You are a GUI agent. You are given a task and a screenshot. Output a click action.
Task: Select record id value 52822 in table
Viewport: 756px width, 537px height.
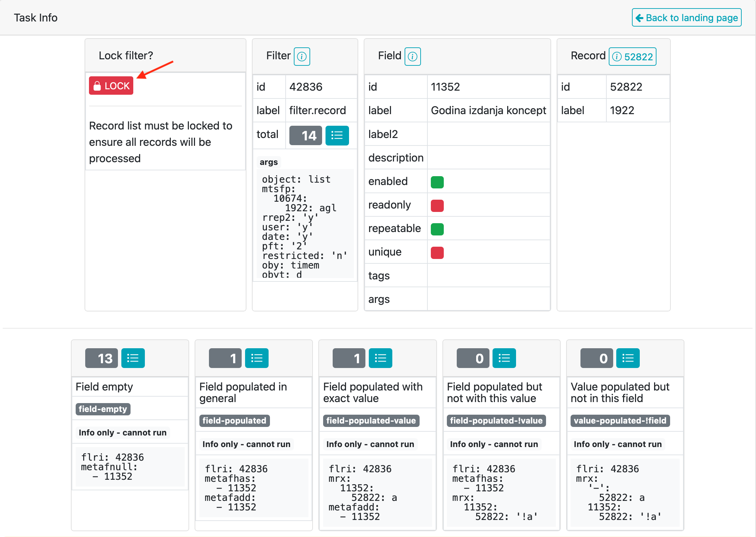pyautogui.click(x=626, y=87)
